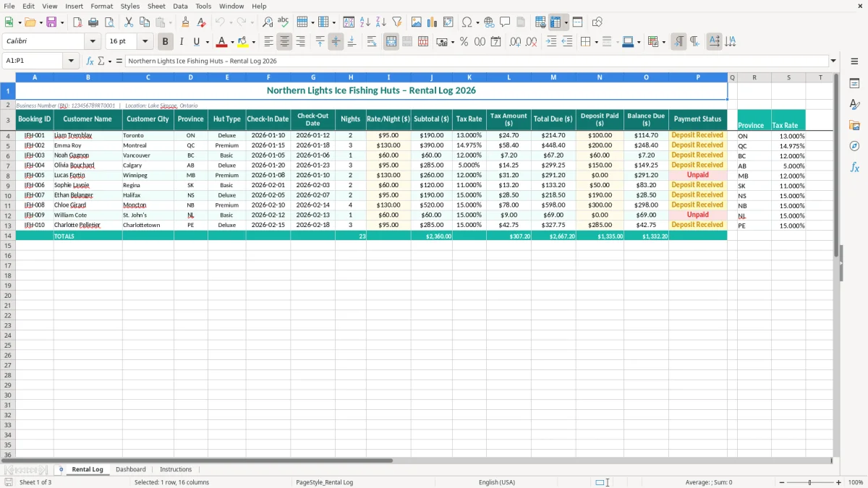Click the Sort Descending icon
The height and width of the screenshot is (488, 868).
[381, 22]
